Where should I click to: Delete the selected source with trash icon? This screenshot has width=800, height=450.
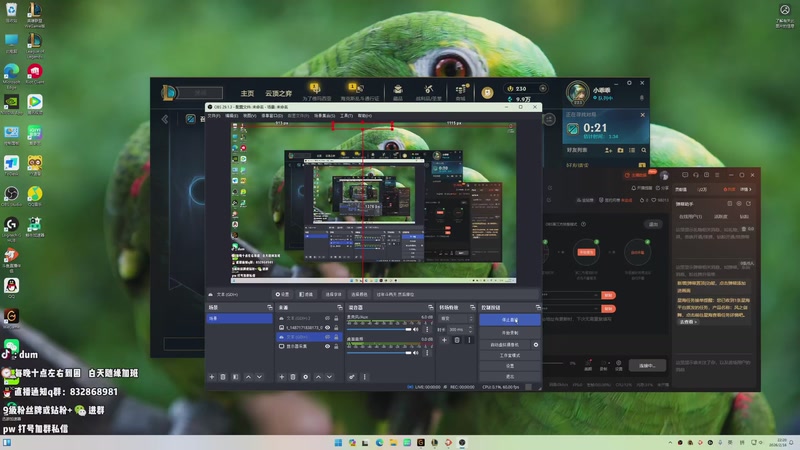pyautogui.click(x=292, y=377)
